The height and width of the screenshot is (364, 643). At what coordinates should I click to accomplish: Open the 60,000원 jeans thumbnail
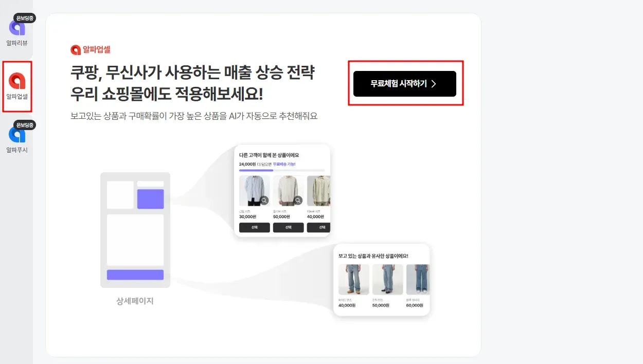(418, 279)
